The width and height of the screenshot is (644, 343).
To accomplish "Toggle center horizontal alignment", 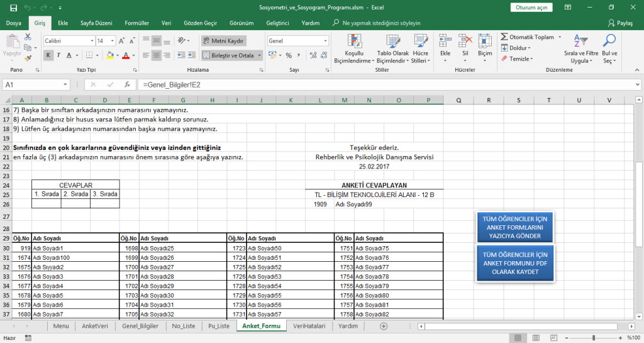I will pos(157,55).
